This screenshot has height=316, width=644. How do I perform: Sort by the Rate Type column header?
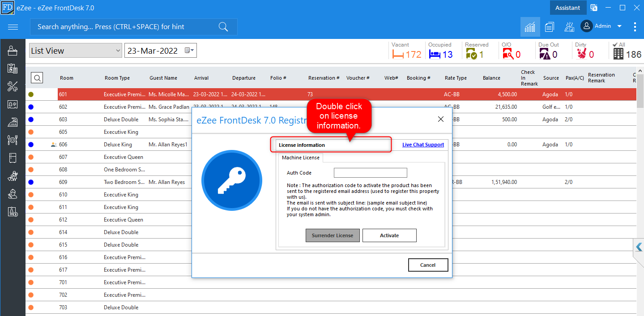point(456,78)
